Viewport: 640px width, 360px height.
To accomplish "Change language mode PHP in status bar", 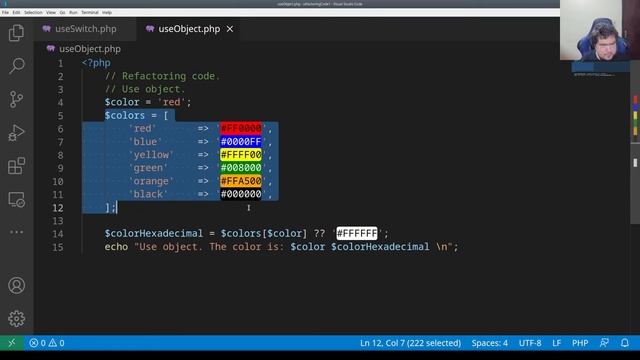I will click(x=580, y=343).
